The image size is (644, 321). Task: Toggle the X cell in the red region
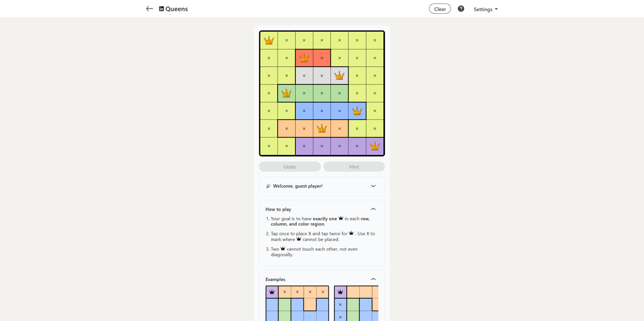[322, 58]
